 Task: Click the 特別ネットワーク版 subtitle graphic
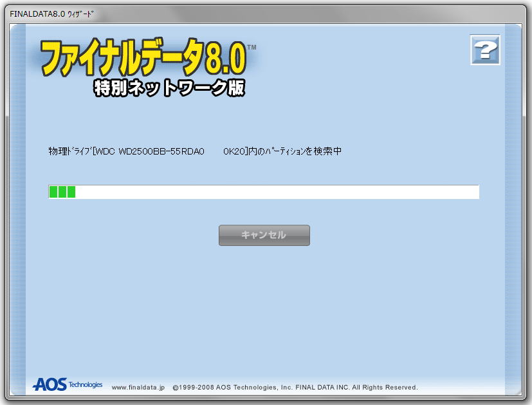[x=169, y=88]
